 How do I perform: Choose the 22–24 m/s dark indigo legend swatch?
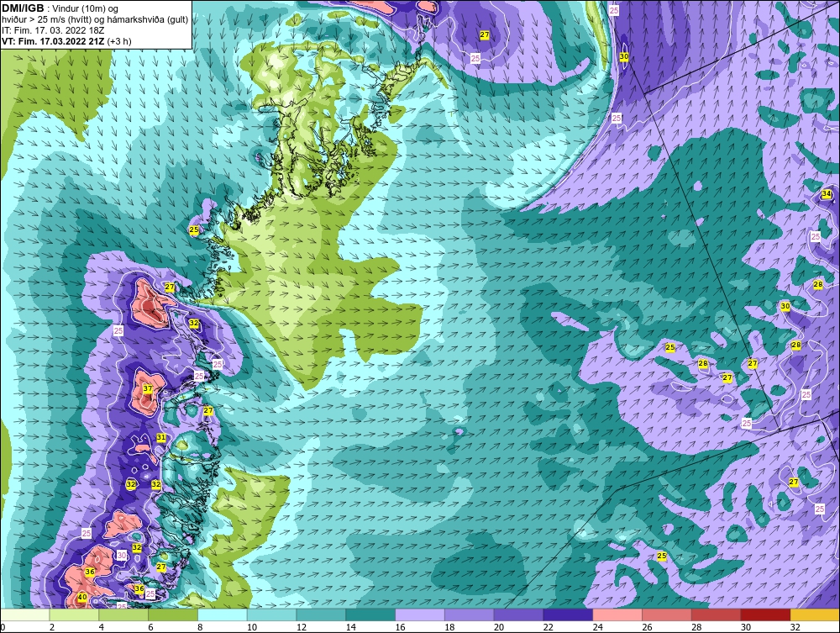click(x=568, y=615)
